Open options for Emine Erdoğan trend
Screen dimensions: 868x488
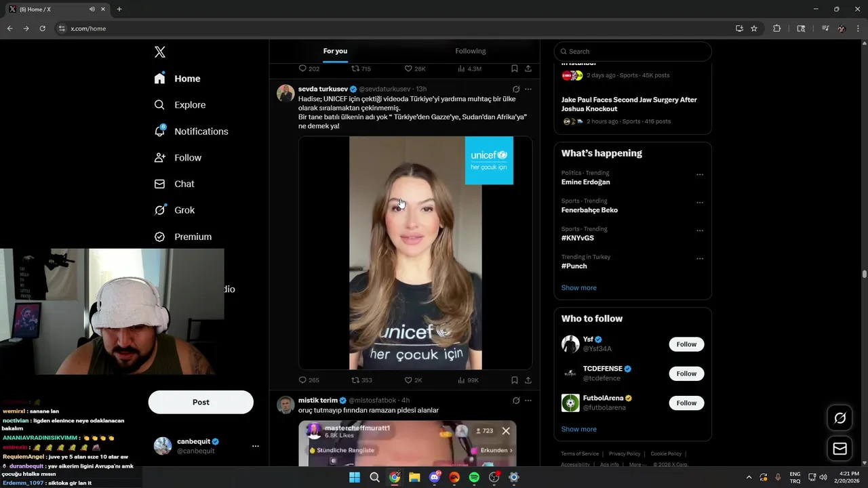[x=700, y=175]
